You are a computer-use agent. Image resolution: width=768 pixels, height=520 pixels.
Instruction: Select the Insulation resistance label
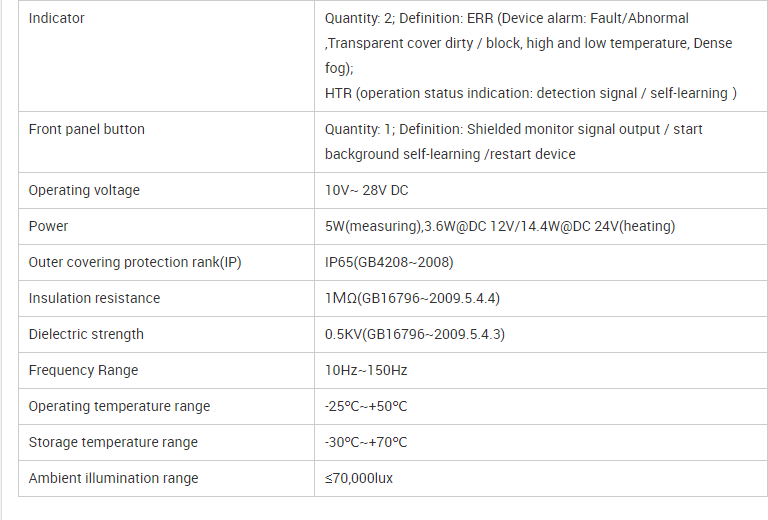point(94,298)
